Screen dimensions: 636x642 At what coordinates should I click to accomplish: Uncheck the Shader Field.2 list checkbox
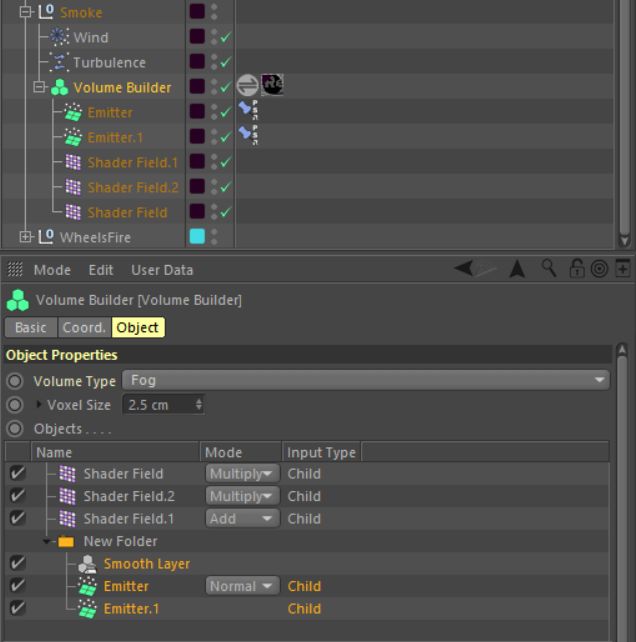click(x=17, y=495)
